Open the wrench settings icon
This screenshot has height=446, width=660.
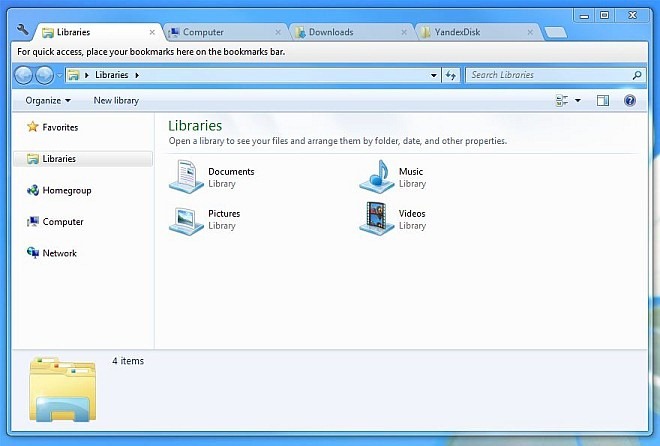(22, 29)
